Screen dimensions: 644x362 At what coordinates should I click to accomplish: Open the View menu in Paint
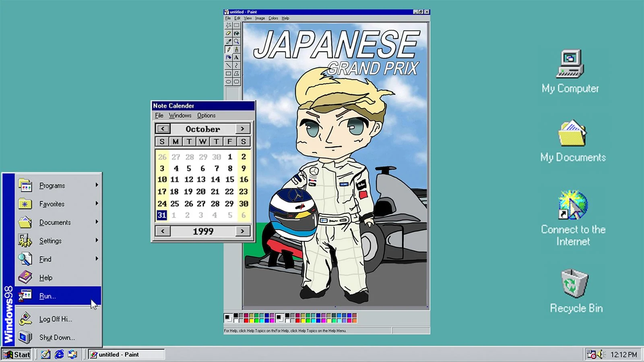click(x=248, y=18)
